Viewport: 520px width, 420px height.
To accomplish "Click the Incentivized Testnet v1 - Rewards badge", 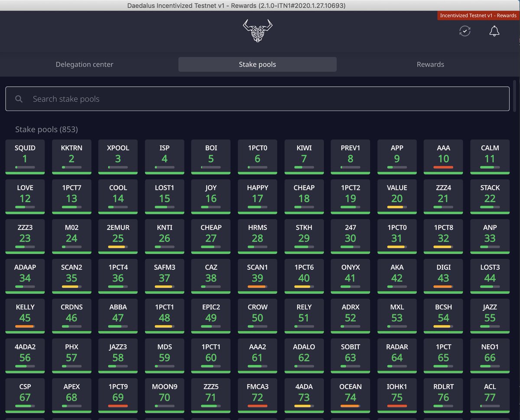I will pyautogui.click(x=478, y=16).
